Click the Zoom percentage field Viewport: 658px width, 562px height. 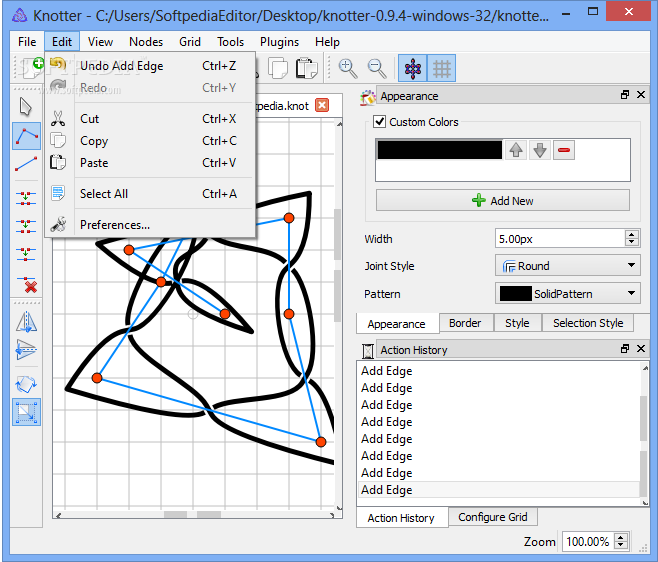588,541
